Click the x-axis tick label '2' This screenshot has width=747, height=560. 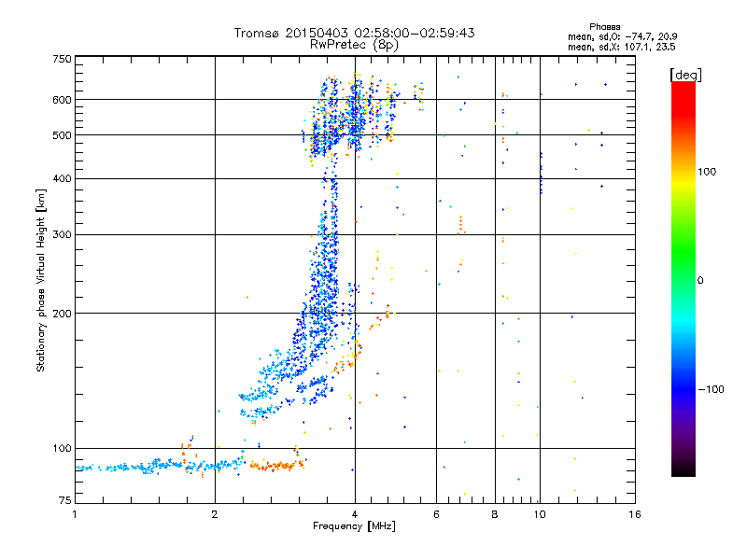(x=215, y=514)
